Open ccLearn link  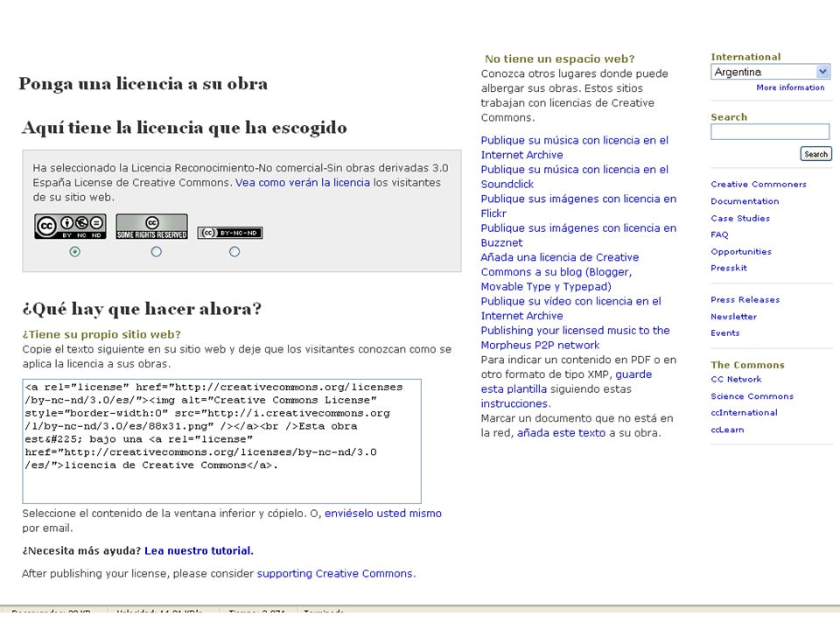(x=727, y=430)
